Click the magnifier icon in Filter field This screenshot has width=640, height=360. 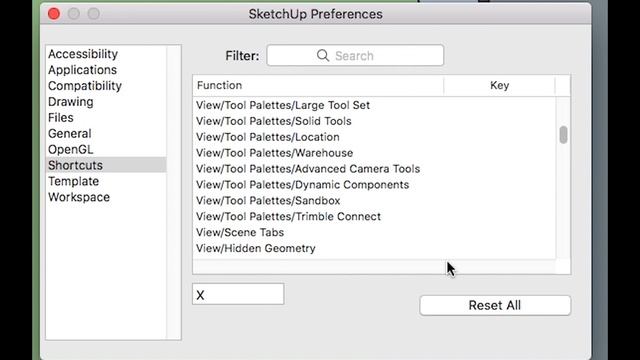[x=323, y=56]
